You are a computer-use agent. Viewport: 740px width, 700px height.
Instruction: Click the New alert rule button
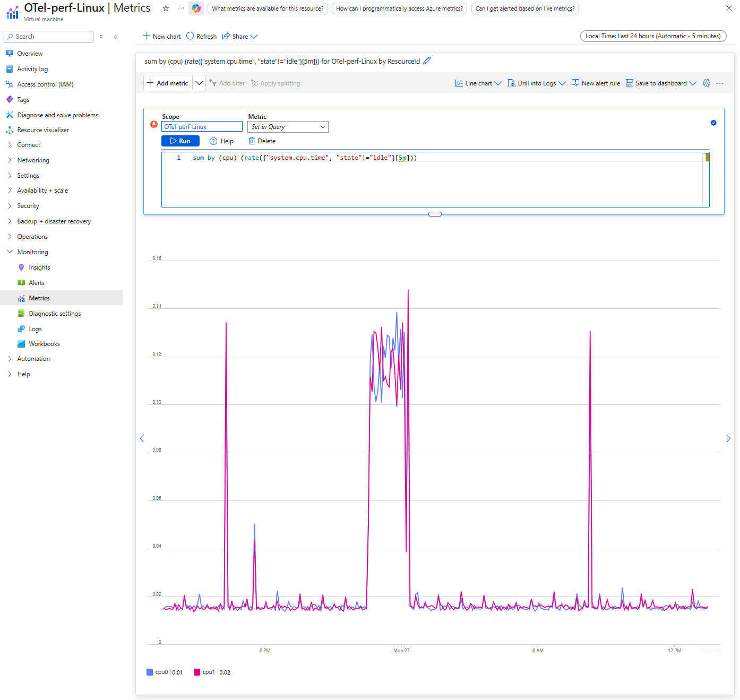pos(596,83)
